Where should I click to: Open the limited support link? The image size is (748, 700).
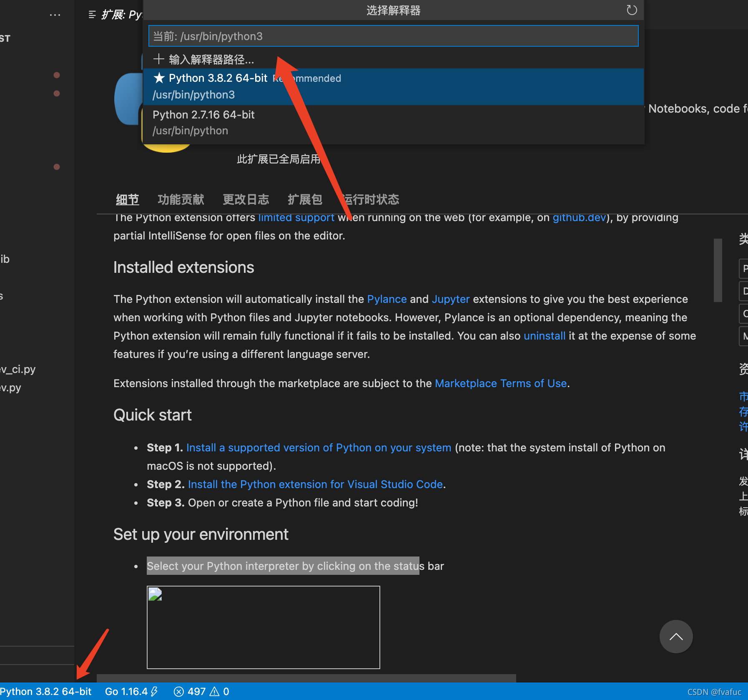(x=296, y=218)
